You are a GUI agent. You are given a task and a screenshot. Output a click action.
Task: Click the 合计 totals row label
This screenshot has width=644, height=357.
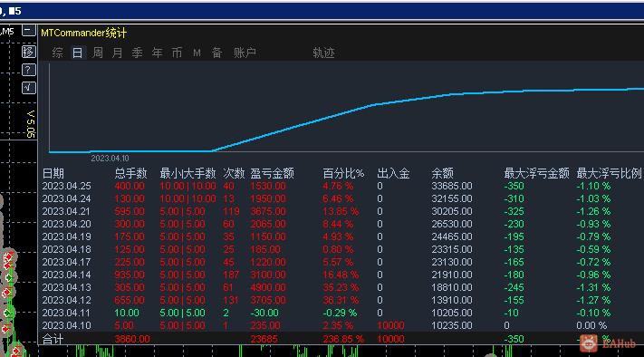pos(53,340)
